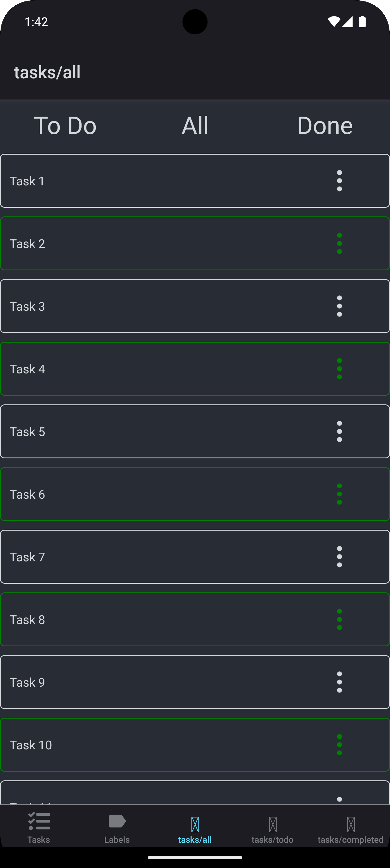
Task: Show the options menu for Task 9
Action: tap(339, 682)
